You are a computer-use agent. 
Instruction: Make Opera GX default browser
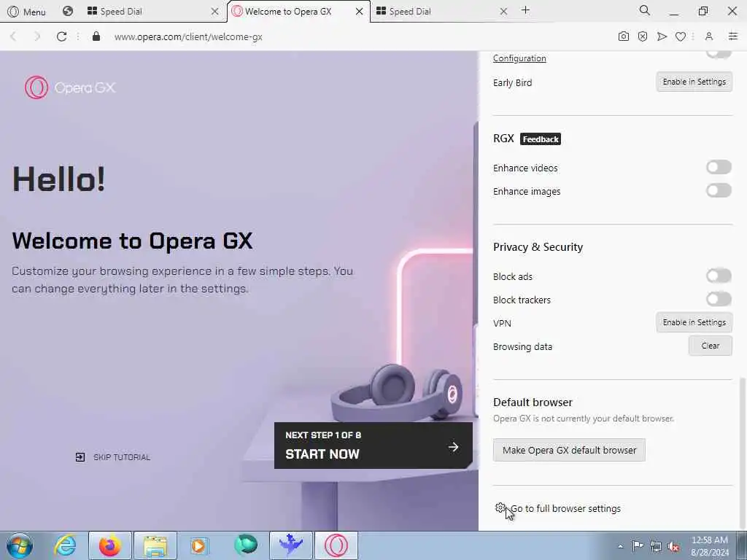pyautogui.click(x=569, y=450)
